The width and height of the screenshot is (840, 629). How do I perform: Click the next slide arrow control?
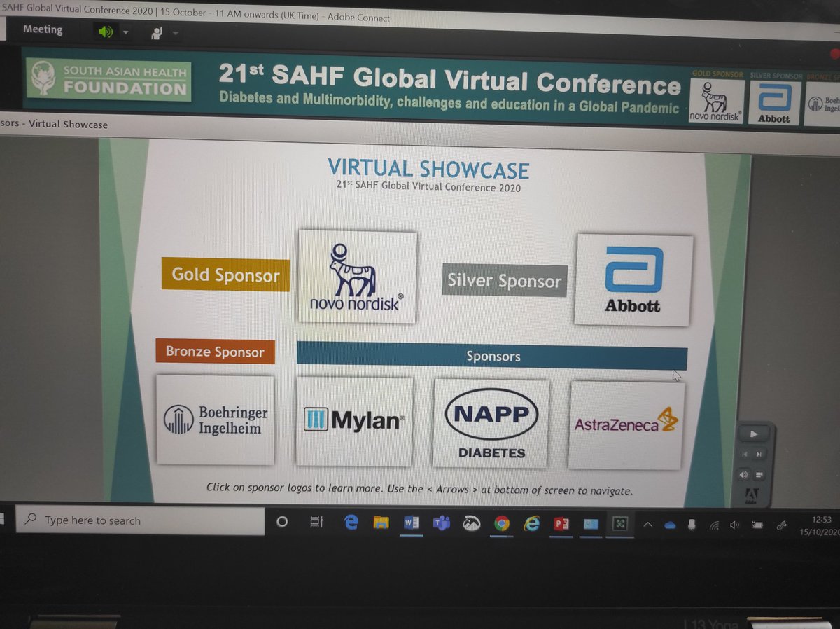759,454
